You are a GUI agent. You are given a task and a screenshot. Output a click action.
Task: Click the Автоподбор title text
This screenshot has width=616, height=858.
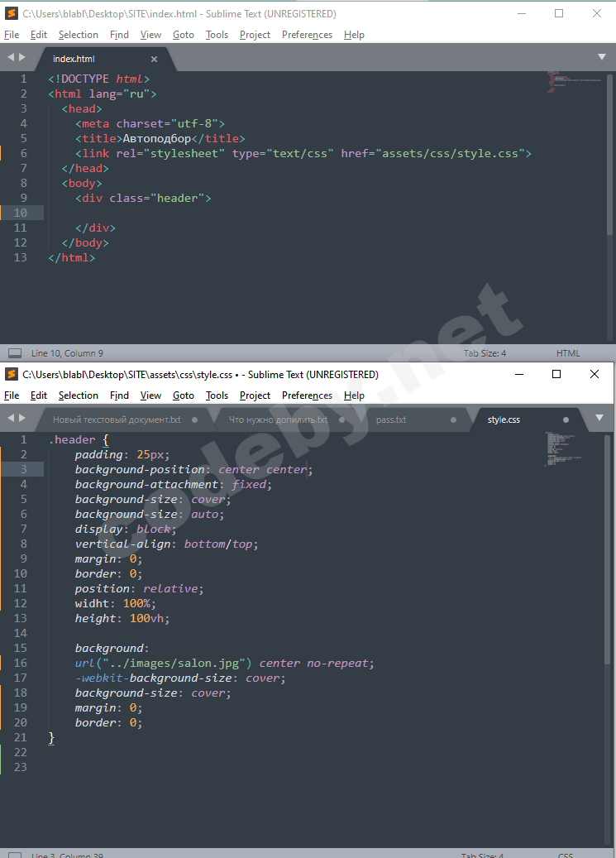156,138
